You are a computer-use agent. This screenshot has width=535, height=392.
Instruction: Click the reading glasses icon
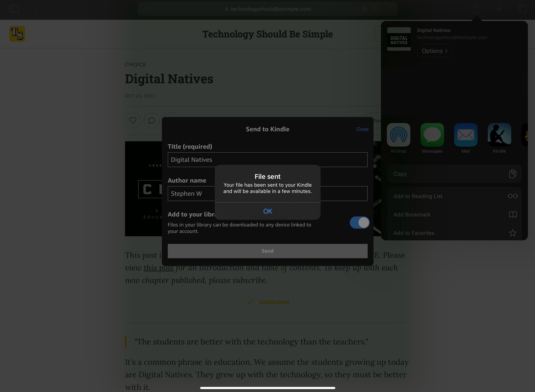click(512, 196)
